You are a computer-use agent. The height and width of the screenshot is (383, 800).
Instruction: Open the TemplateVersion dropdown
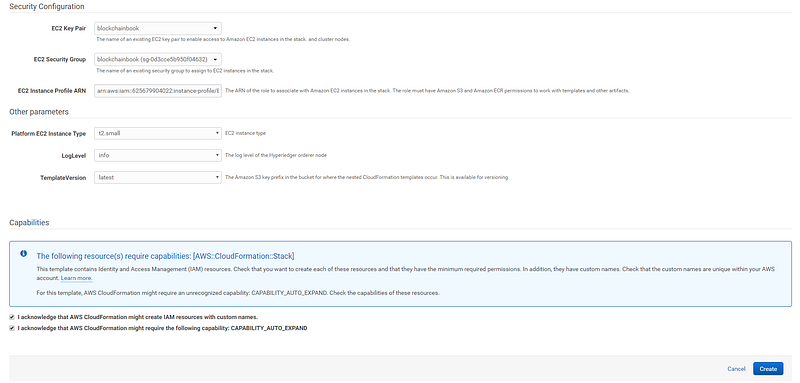click(158, 177)
